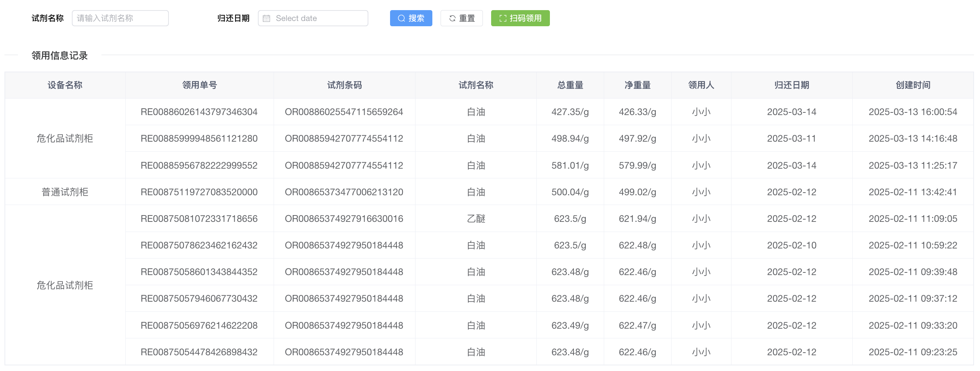Click return date 2025-03-11
The image size is (980, 371).
(x=791, y=139)
